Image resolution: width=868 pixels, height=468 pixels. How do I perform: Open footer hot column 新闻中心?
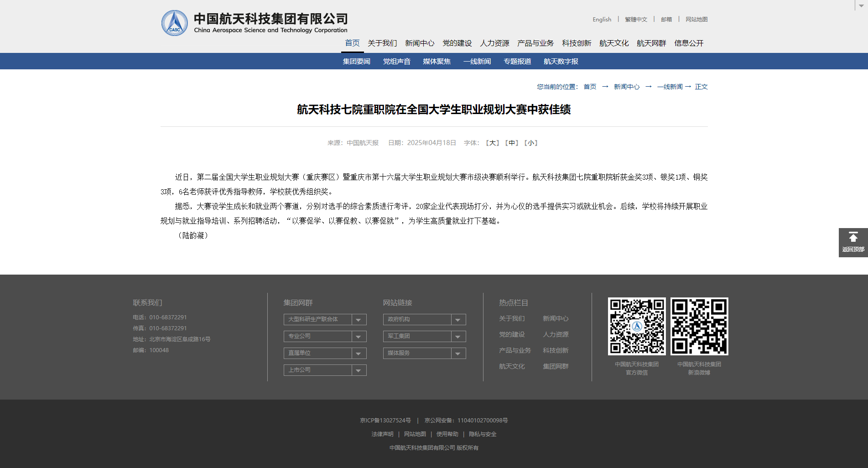(x=556, y=318)
